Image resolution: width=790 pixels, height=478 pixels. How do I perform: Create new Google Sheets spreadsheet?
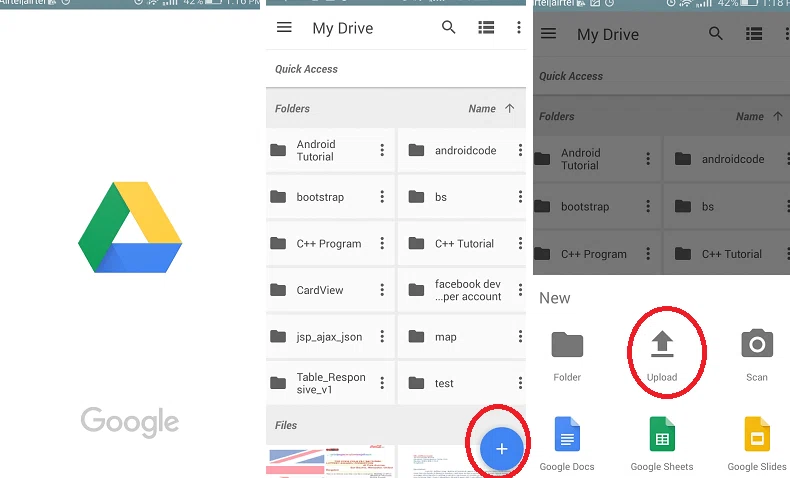point(662,444)
